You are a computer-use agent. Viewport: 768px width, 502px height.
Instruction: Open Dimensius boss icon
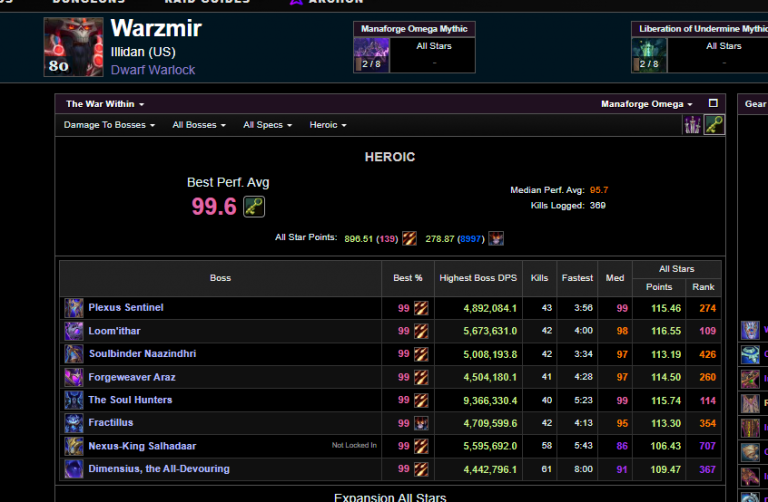click(x=74, y=469)
